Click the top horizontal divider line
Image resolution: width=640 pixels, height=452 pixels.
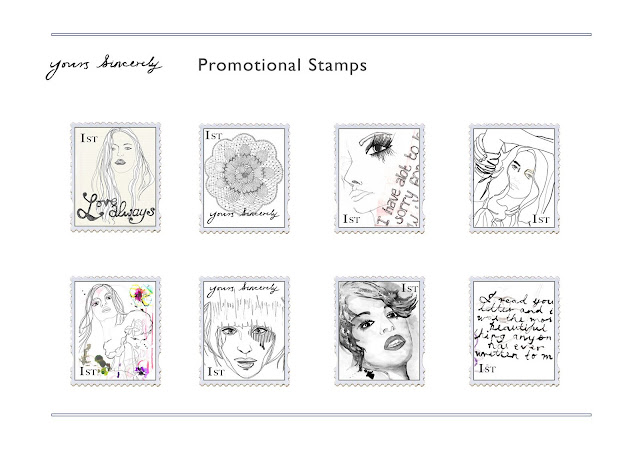pos(321,34)
